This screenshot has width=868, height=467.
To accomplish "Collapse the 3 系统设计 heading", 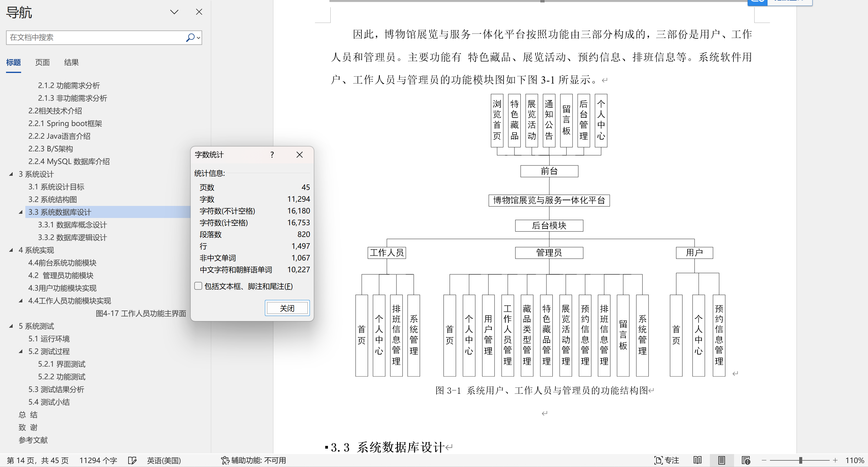I will 11,174.
